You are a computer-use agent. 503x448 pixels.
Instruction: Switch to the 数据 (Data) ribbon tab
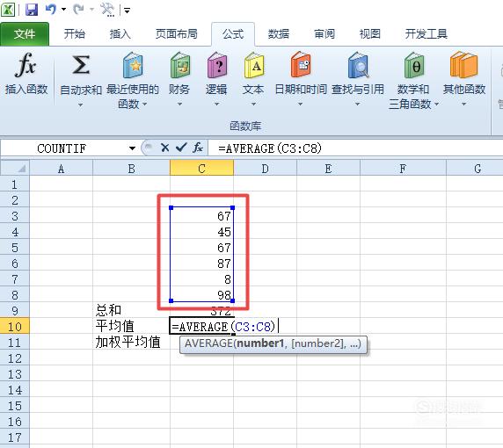[x=279, y=33]
